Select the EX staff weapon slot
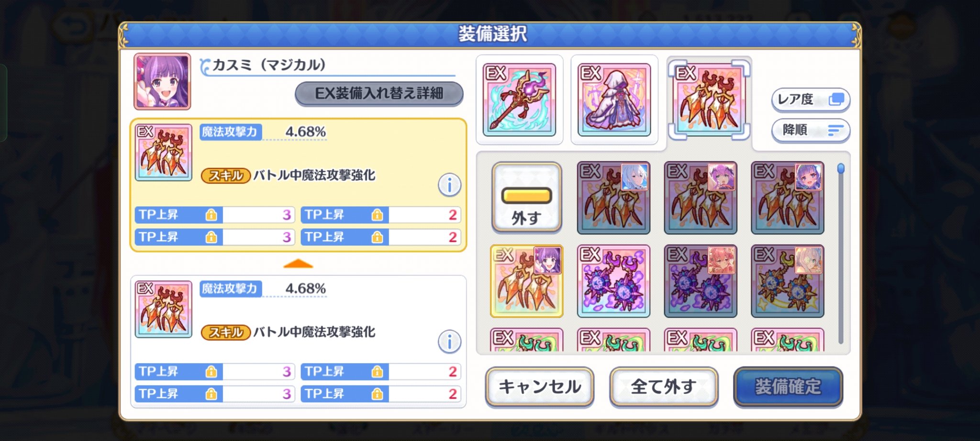This screenshot has width=980, height=441. [519, 100]
